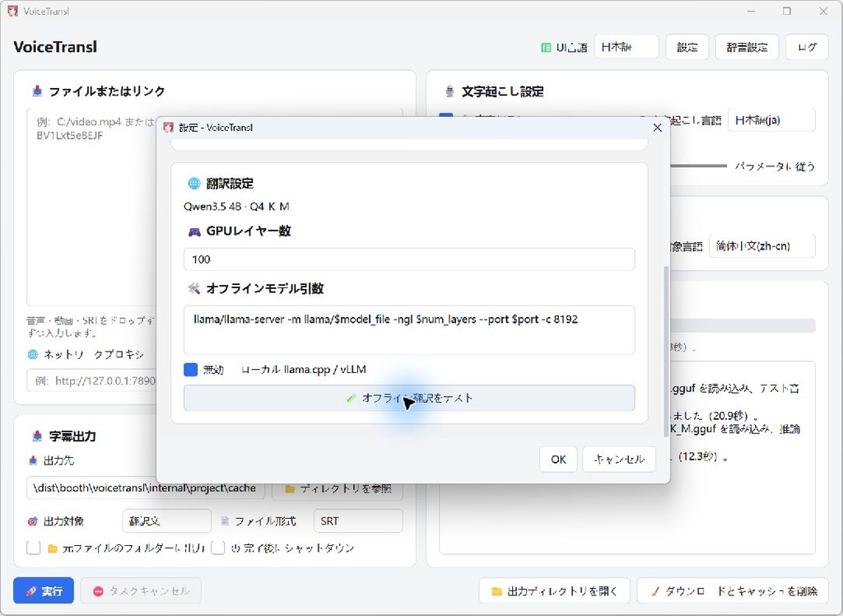Open the ファイル形式 dropdown showing SRT
This screenshot has width=843, height=616.
[358, 520]
